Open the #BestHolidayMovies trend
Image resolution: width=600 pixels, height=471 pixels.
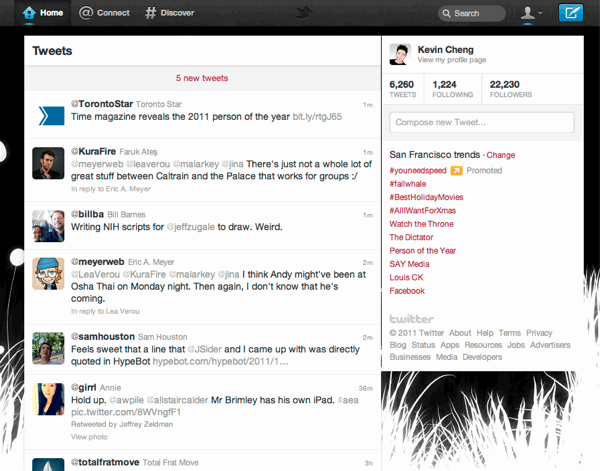point(426,197)
